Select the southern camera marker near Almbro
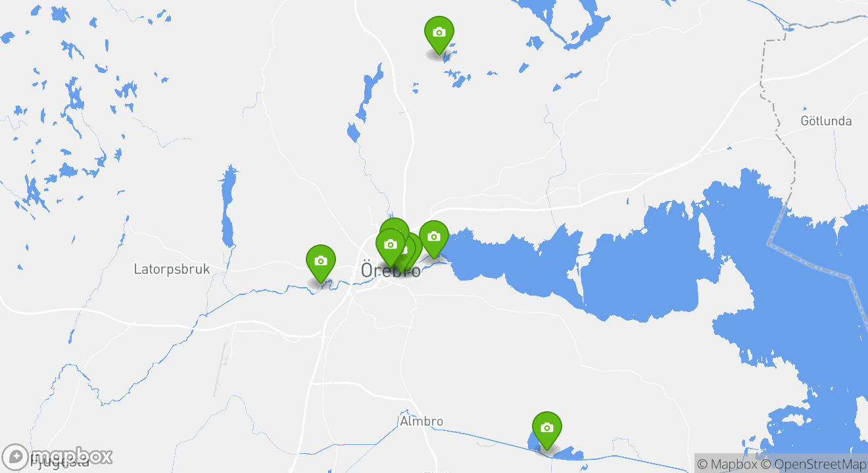Image resolution: width=868 pixels, height=473 pixels. (x=546, y=429)
